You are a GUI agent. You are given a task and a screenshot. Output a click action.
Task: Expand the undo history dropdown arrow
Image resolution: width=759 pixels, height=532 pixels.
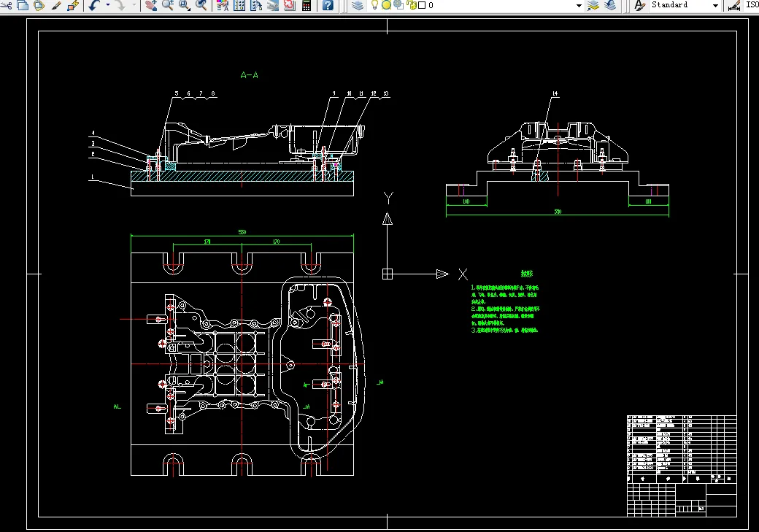(108, 5)
